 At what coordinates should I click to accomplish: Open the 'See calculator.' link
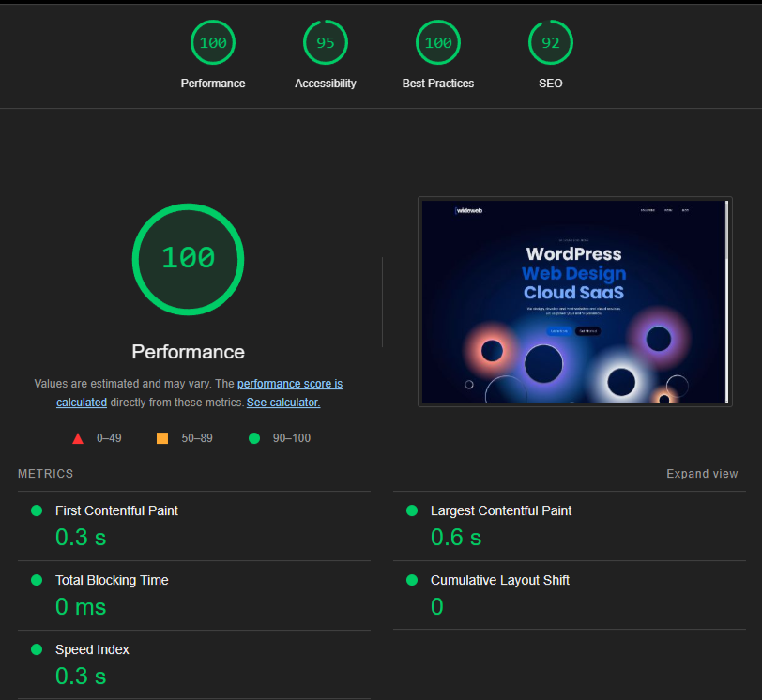283,403
